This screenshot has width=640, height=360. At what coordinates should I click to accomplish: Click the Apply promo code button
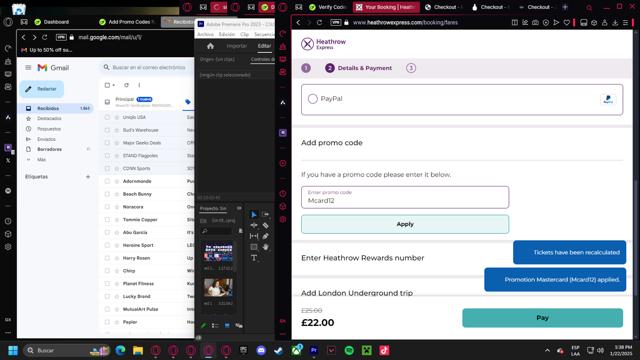click(405, 224)
